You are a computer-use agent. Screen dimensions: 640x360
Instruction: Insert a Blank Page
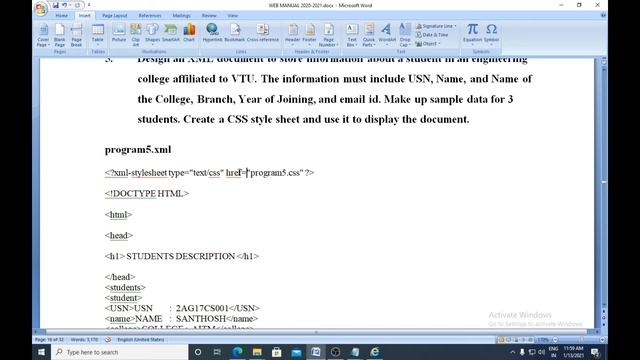coord(60,35)
